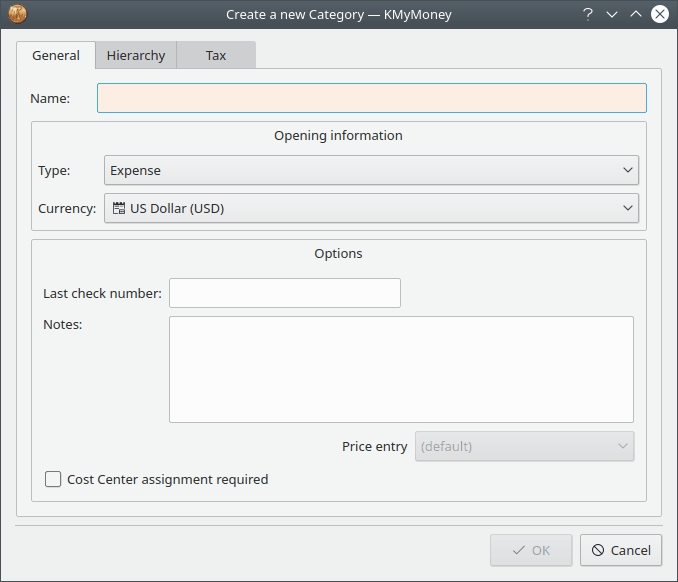Screen dimensions: 678x582
Task: Click the currency icon beside US Dollar
Action: tap(119, 208)
